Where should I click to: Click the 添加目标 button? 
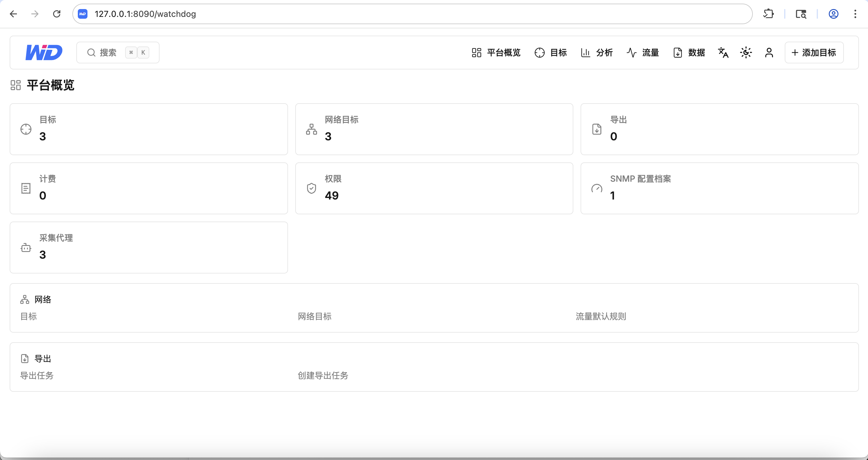click(814, 53)
